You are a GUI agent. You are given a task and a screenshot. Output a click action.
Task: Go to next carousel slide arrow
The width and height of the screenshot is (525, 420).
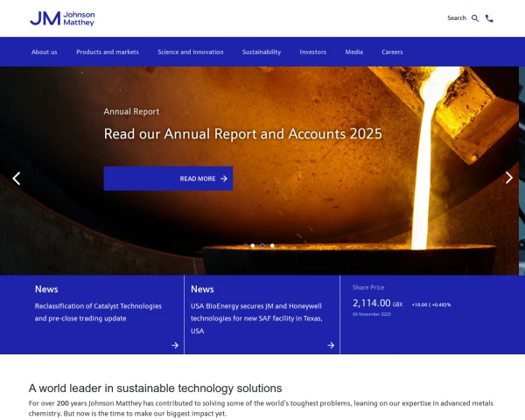click(x=509, y=178)
